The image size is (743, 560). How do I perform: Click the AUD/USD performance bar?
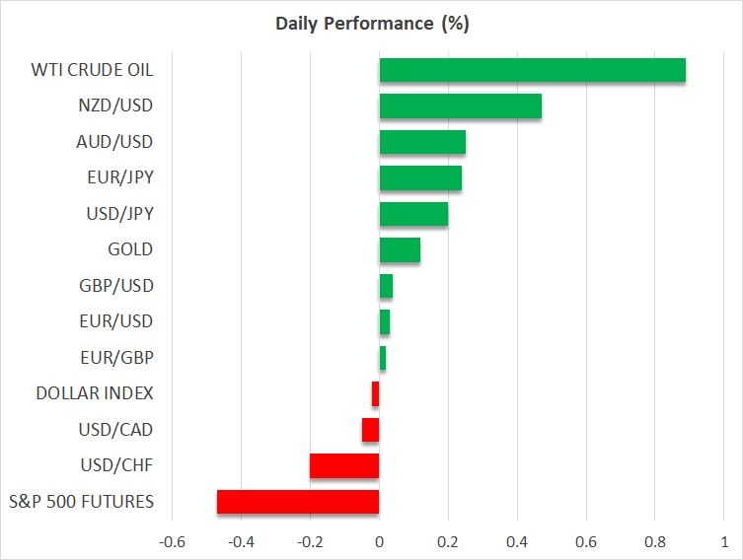422,142
